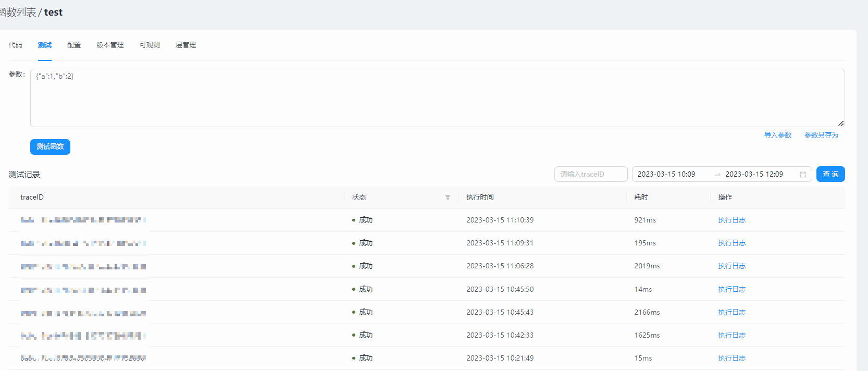Open 执行日志 for the 10:45:43 record
868x371 pixels.
pos(731,312)
